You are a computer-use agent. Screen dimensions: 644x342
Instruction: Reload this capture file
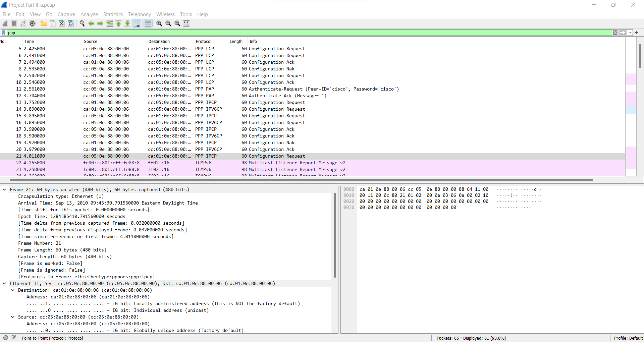[71, 23]
